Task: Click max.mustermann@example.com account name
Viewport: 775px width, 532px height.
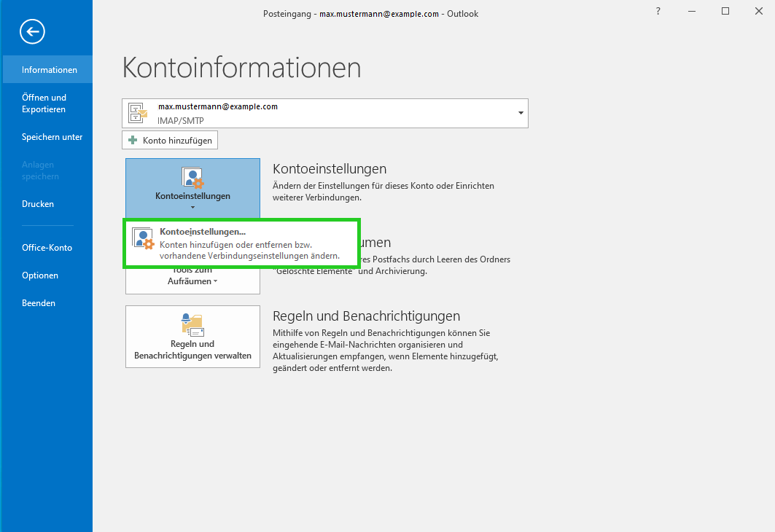Action: click(218, 106)
